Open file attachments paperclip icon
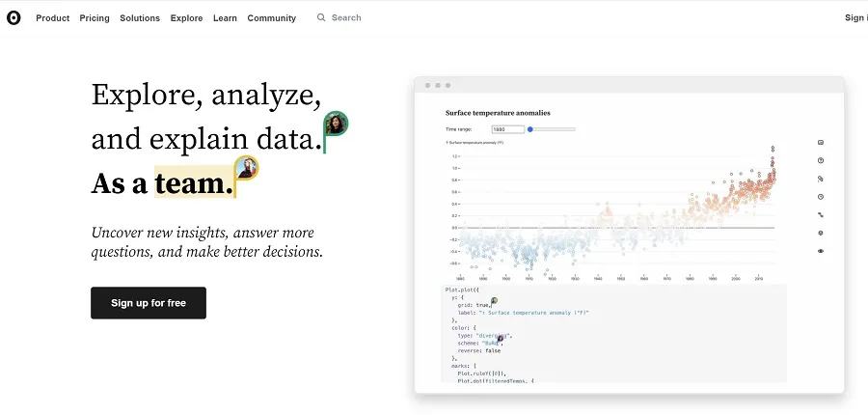The width and height of the screenshot is (868, 415). 820,179
